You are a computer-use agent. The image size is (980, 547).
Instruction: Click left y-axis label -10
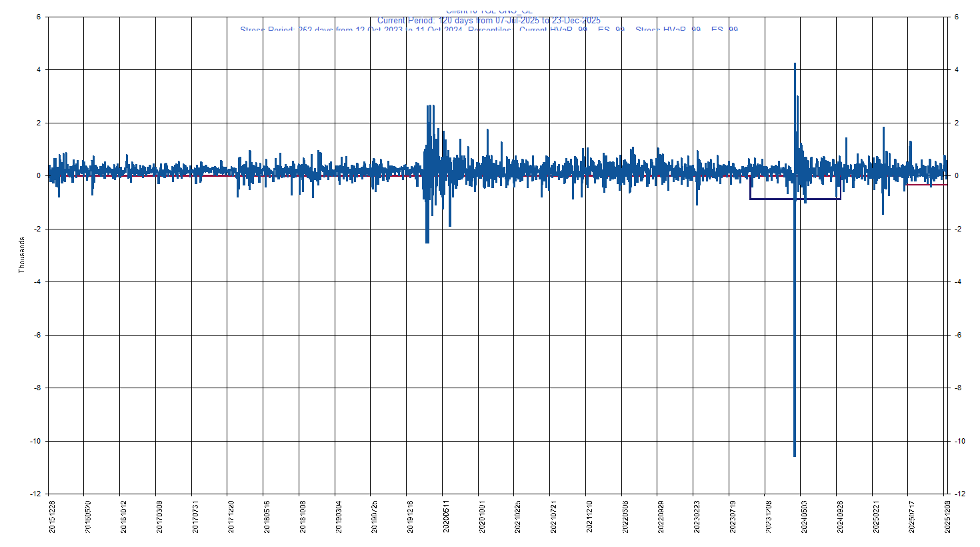click(35, 441)
